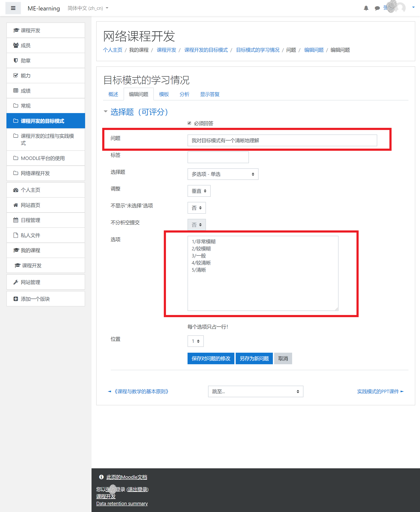Switch to the 分析 tab
420x512 pixels.
tap(184, 94)
